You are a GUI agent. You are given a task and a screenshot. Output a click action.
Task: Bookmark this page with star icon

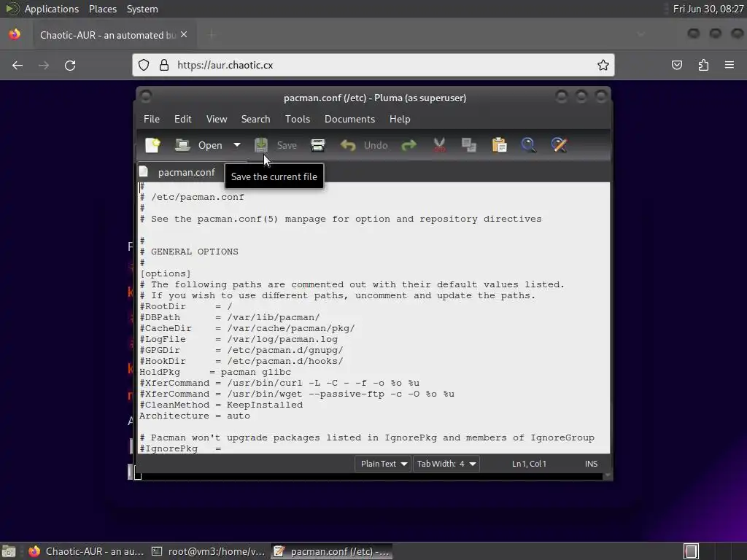[x=603, y=65]
